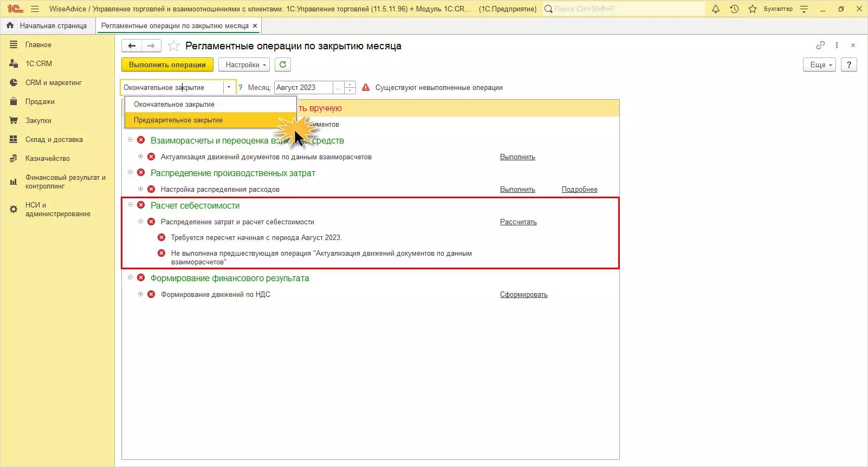Open the history clock icon

734,9
